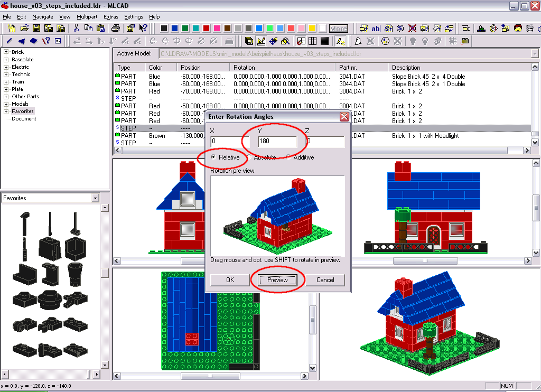Click the Zoom magnifier tool icon
Viewport: 541px width, 392px height.
[x=285, y=41]
